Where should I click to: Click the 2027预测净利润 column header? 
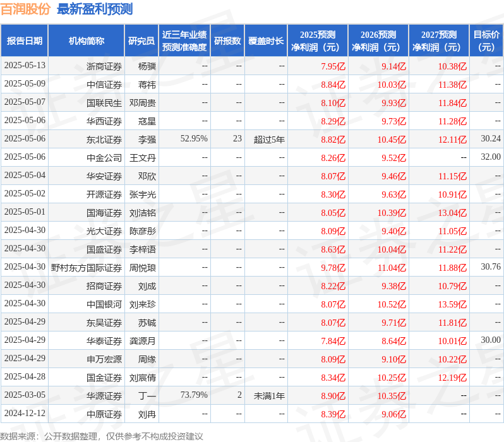(x=439, y=41)
